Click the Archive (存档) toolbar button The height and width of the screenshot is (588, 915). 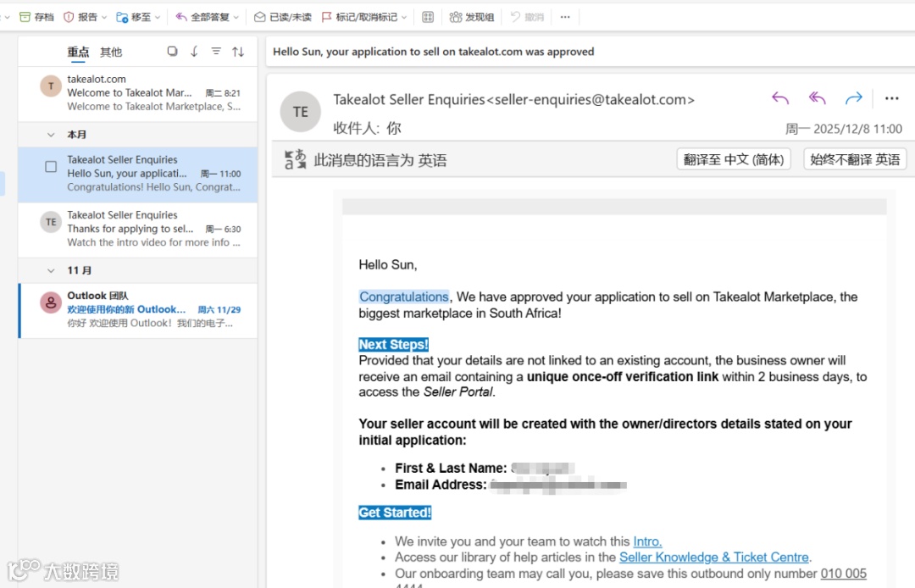click(36, 17)
